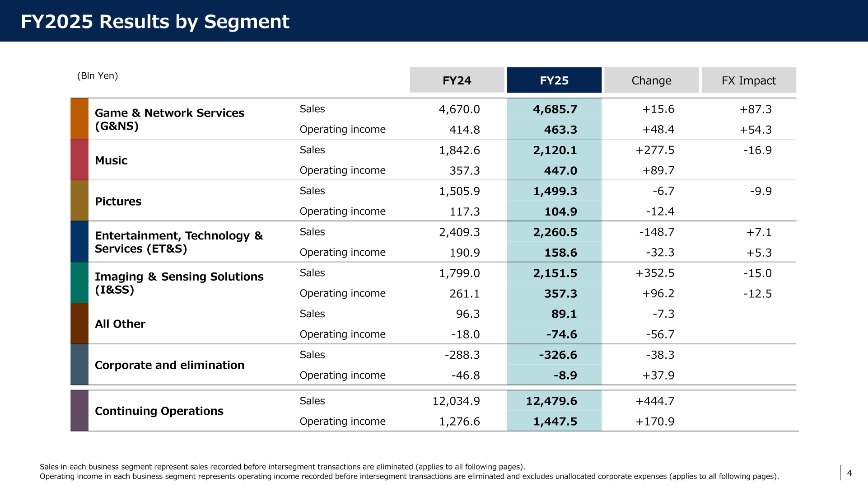Click Continuing Operations label
This screenshot has width=868, height=488.
point(159,411)
